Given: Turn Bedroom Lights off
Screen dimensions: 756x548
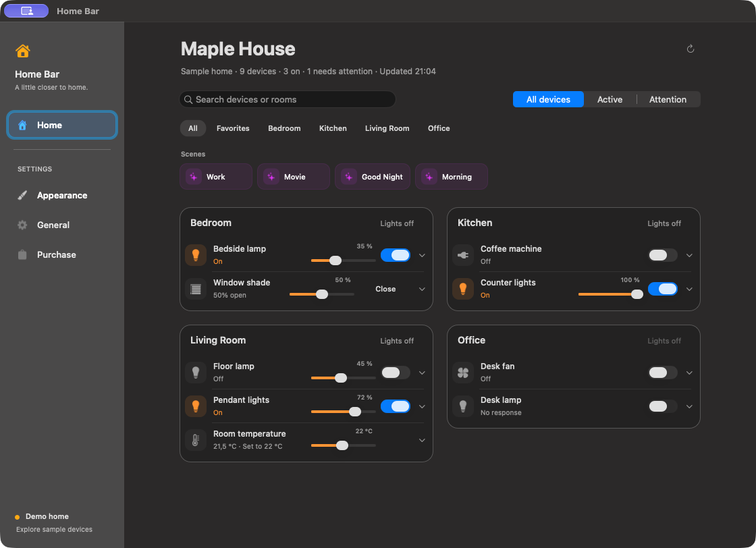Looking at the screenshot, I should click(x=397, y=223).
